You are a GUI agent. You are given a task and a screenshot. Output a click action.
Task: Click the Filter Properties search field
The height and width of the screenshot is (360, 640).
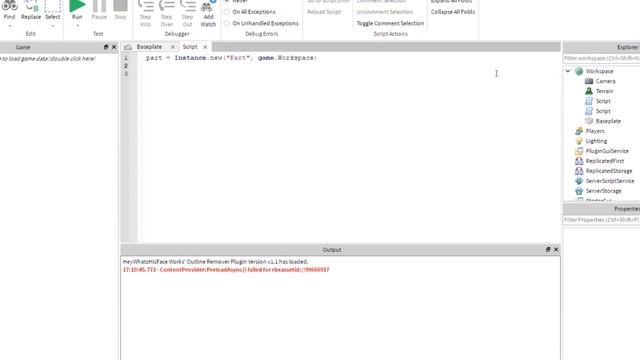[602, 220]
